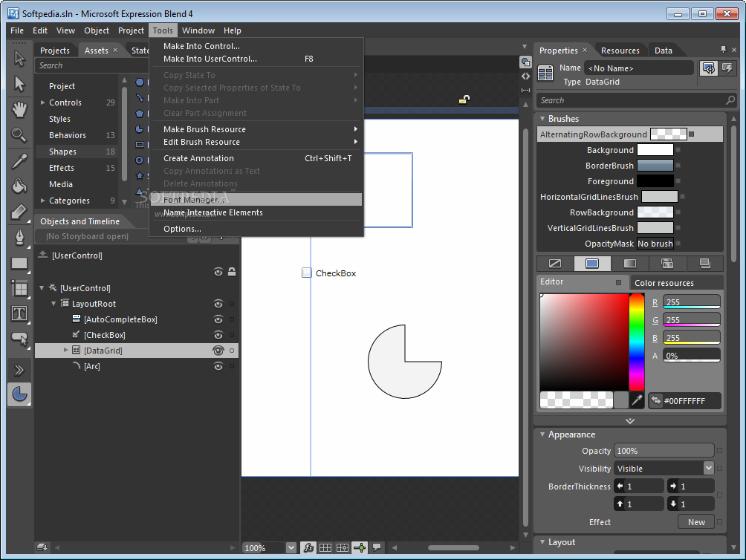Open the File menu
The width and height of the screenshot is (746, 560).
click(x=17, y=30)
